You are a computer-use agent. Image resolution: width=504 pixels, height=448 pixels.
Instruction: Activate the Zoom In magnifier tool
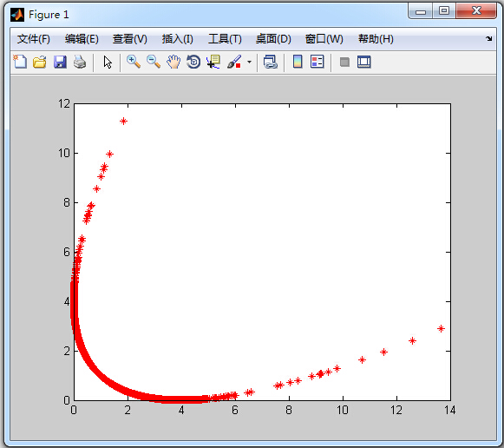pos(134,62)
